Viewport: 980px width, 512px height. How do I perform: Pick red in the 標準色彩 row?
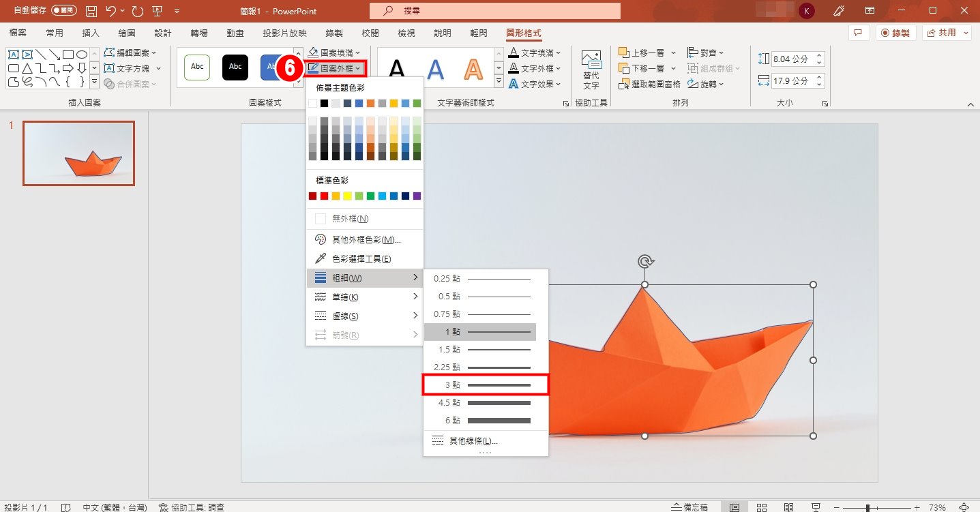tap(324, 196)
